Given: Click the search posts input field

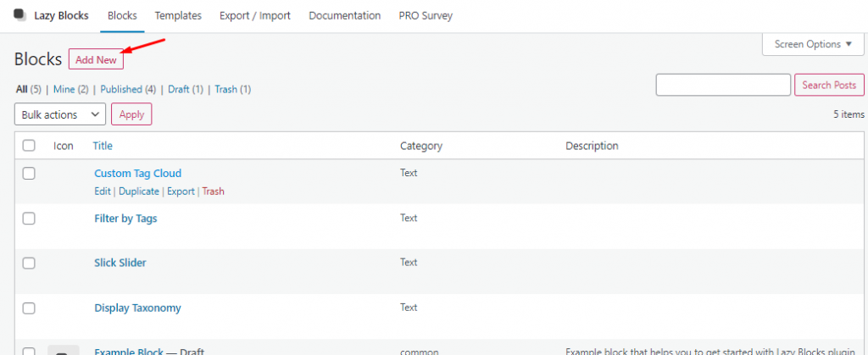Looking at the screenshot, I should click(723, 85).
